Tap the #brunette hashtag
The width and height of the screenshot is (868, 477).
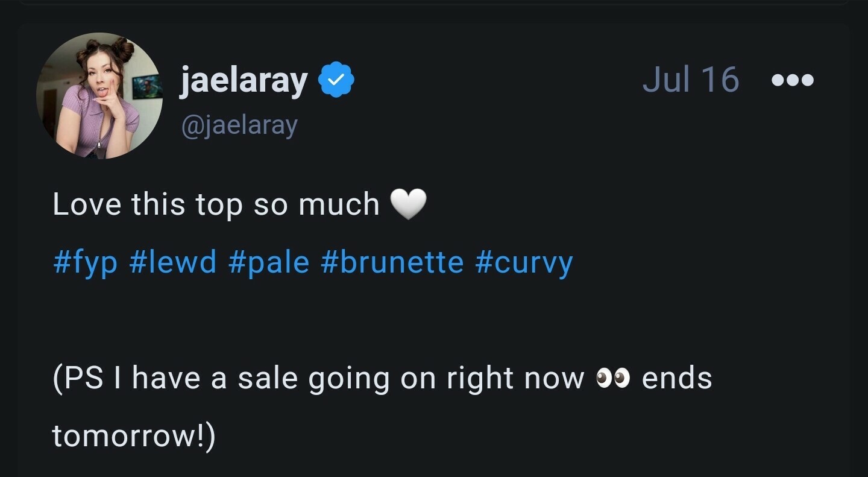click(392, 262)
